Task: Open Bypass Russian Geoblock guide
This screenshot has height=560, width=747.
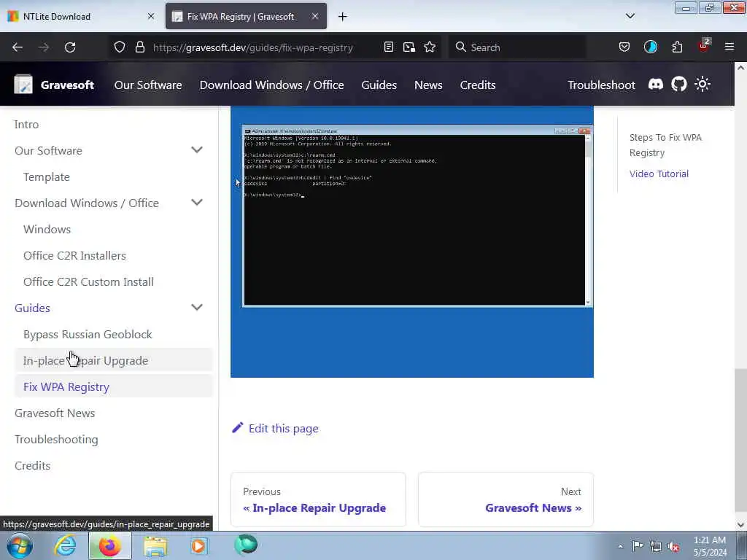Action: [88, 334]
